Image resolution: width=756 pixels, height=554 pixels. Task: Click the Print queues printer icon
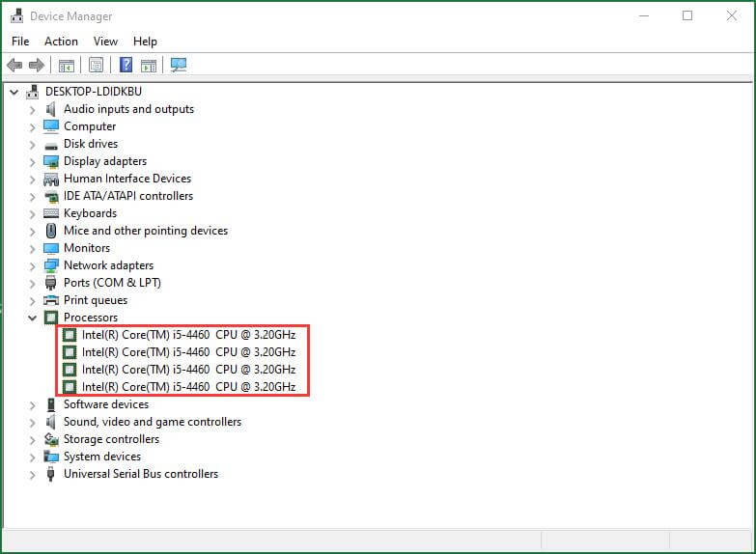point(51,300)
